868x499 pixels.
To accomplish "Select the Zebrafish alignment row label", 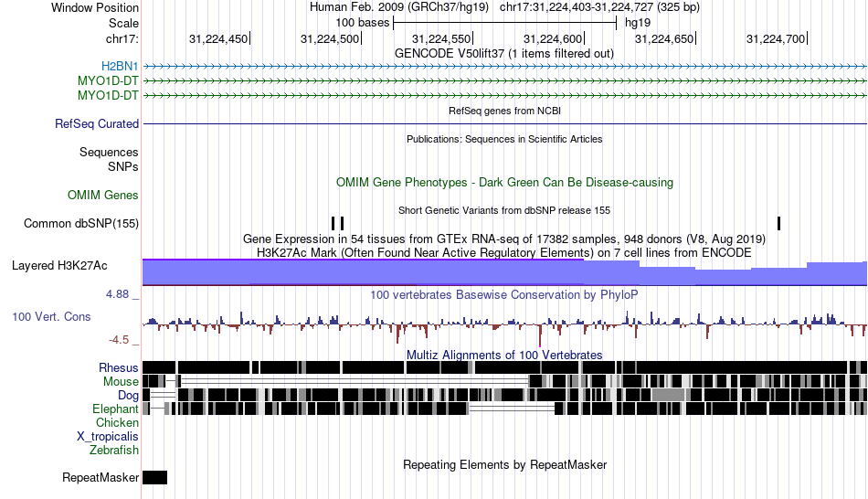I will coord(114,451).
